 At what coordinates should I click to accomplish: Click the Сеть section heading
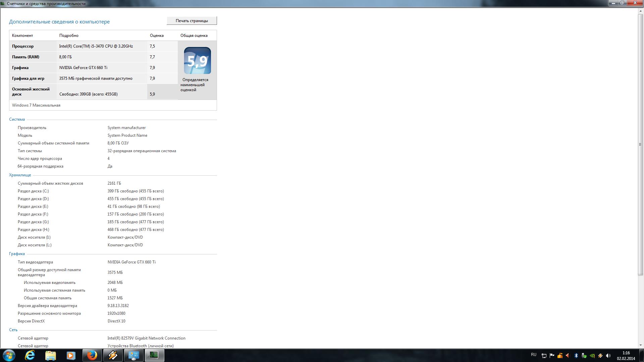[13, 330]
